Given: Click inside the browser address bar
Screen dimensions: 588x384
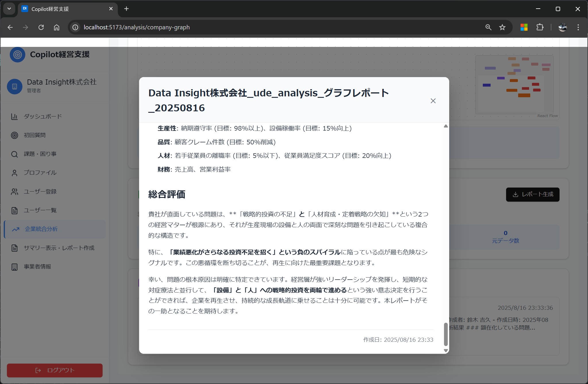Looking at the screenshot, I should pos(201,27).
